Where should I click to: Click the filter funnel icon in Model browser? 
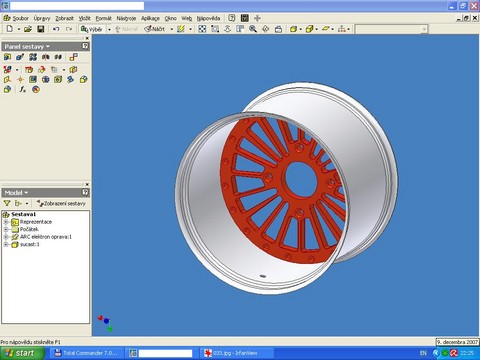pos(7,203)
